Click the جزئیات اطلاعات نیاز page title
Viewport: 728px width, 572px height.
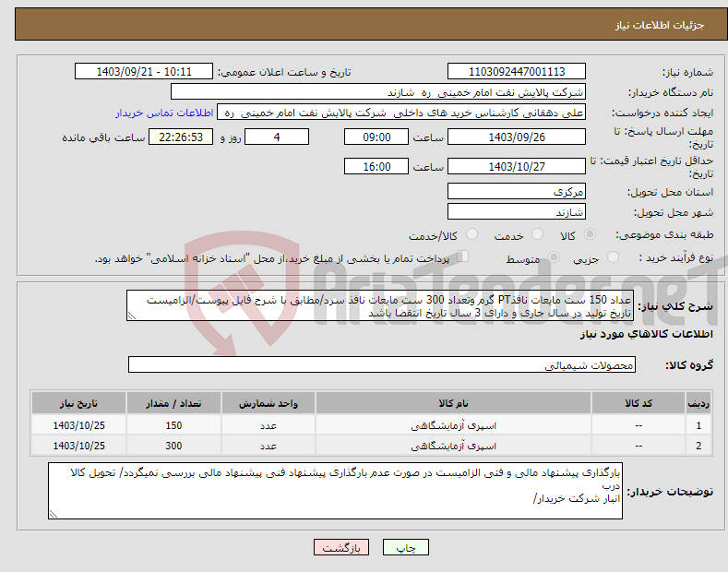pos(660,25)
